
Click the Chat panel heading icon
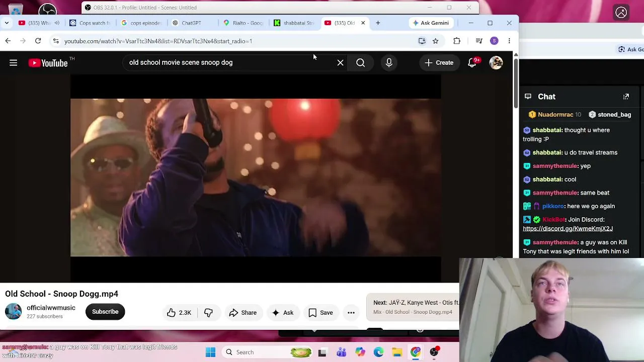point(528,97)
